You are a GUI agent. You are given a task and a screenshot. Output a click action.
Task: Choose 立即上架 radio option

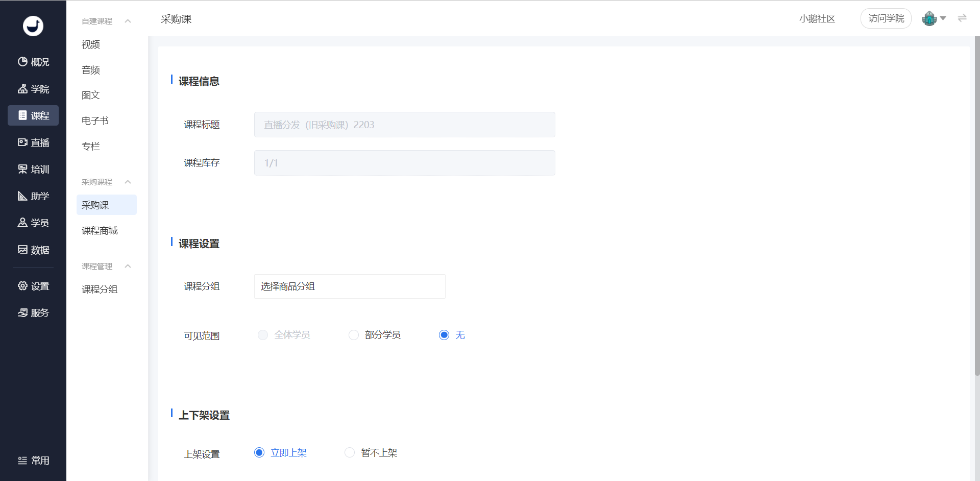[259, 452]
